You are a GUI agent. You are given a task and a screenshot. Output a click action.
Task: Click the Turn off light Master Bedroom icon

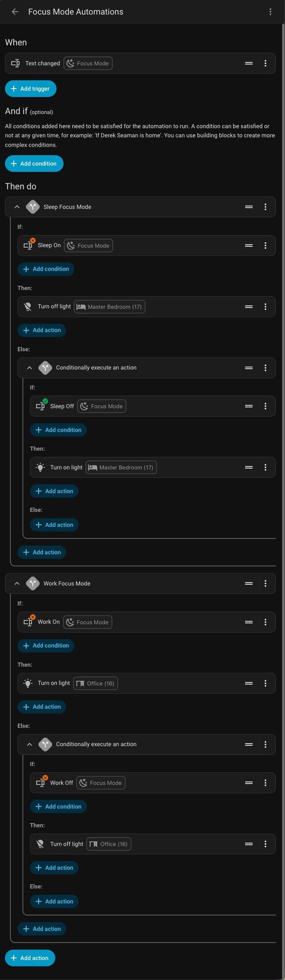coord(28,307)
